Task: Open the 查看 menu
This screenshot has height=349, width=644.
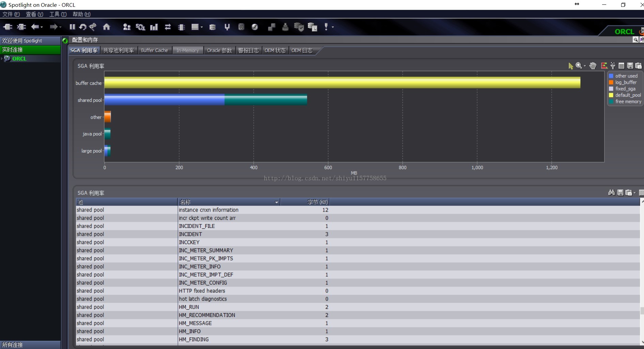Action: 34,14
